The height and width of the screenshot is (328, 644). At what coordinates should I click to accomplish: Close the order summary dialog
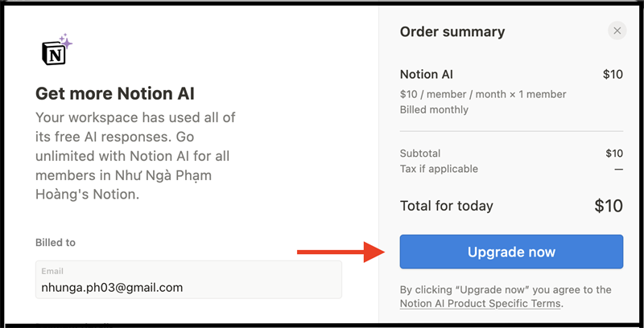617,31
